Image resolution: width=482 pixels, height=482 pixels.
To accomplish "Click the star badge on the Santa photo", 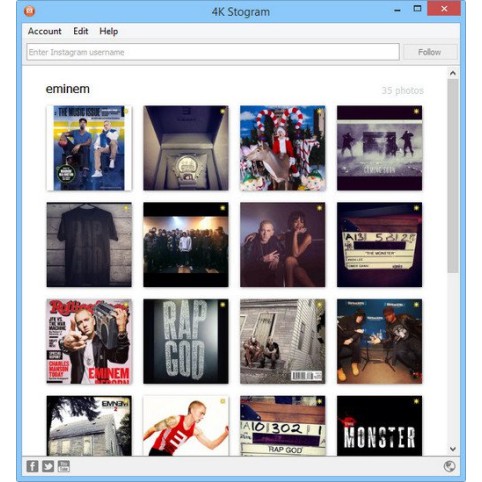I will 319,111.
